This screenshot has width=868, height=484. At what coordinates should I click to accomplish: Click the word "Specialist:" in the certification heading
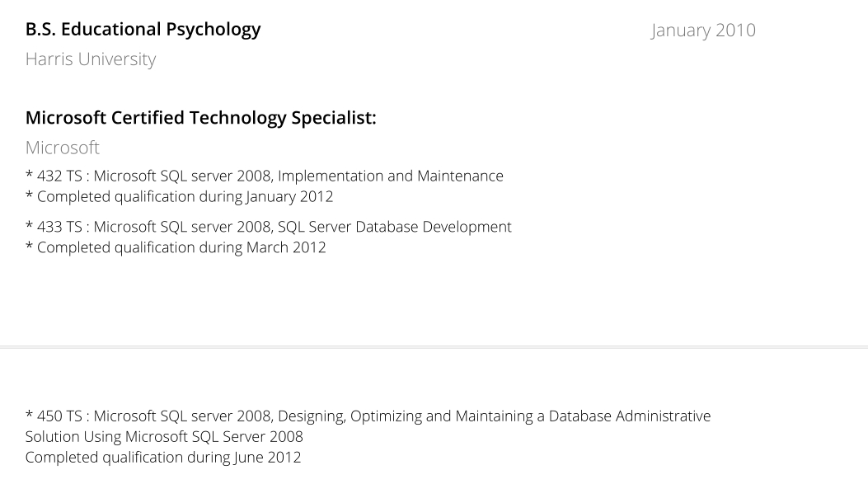point(333,118)
